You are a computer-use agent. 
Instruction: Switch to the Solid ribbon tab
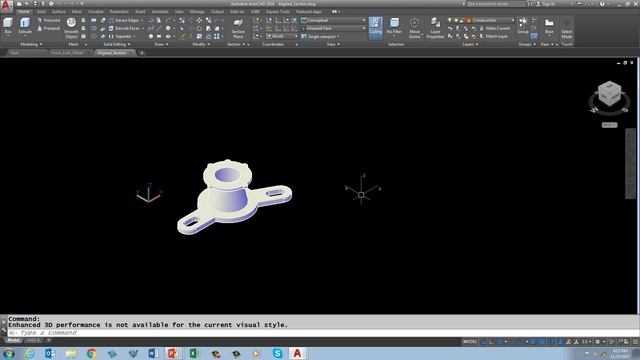click(x=42, y=12)
